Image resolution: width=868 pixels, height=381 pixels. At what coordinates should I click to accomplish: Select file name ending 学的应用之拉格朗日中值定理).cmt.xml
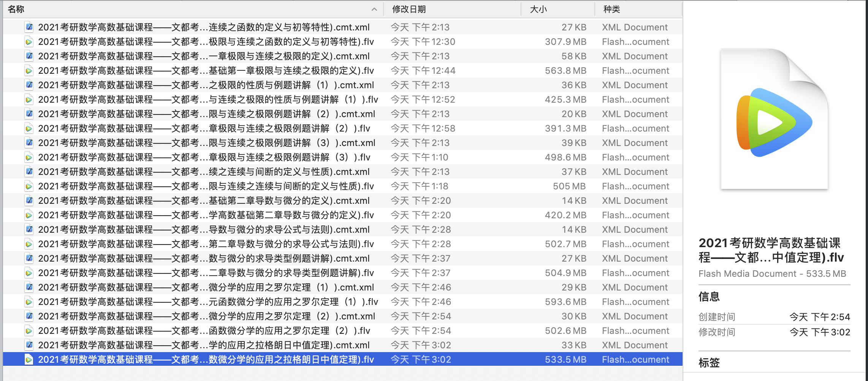click(204, 345)
